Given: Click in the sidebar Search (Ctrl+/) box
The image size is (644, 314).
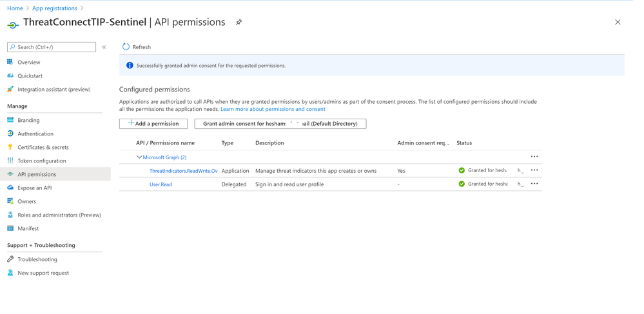Looking at the screenshot, I should click(x=52, y=47).
